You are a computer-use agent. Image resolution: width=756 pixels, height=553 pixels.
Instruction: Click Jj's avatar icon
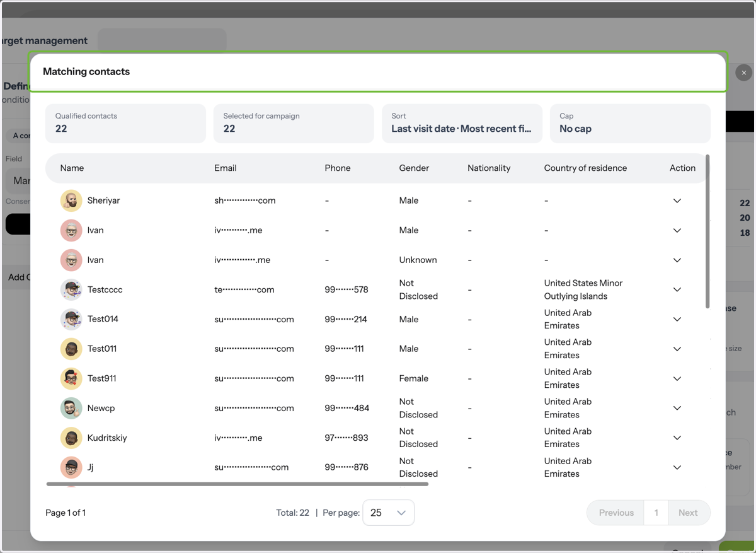(x=71, y=467)
